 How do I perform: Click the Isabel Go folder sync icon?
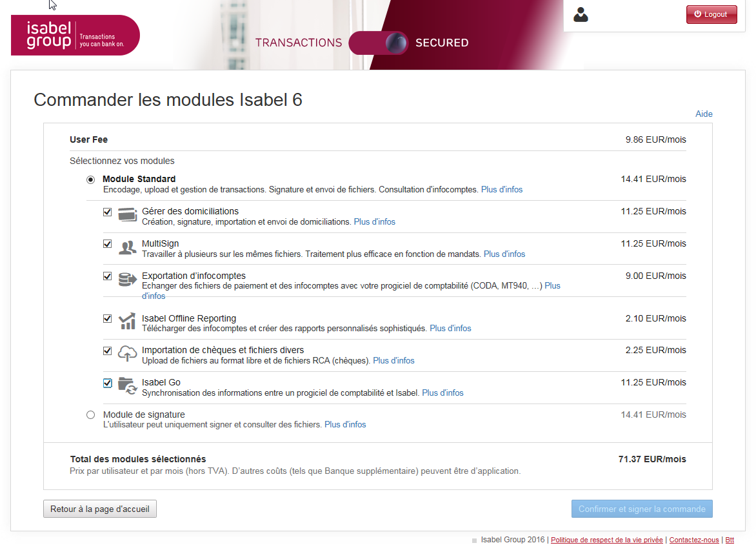click(x=128, y=386)
